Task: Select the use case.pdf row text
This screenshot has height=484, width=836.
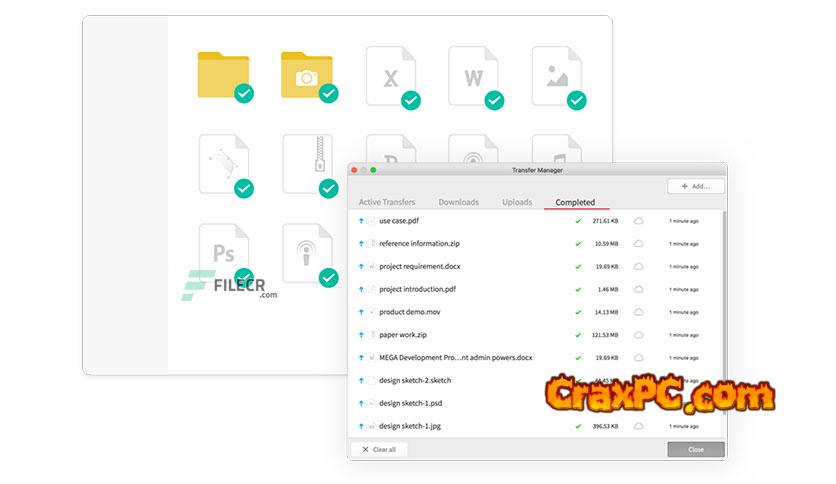Action: (399, 221)
